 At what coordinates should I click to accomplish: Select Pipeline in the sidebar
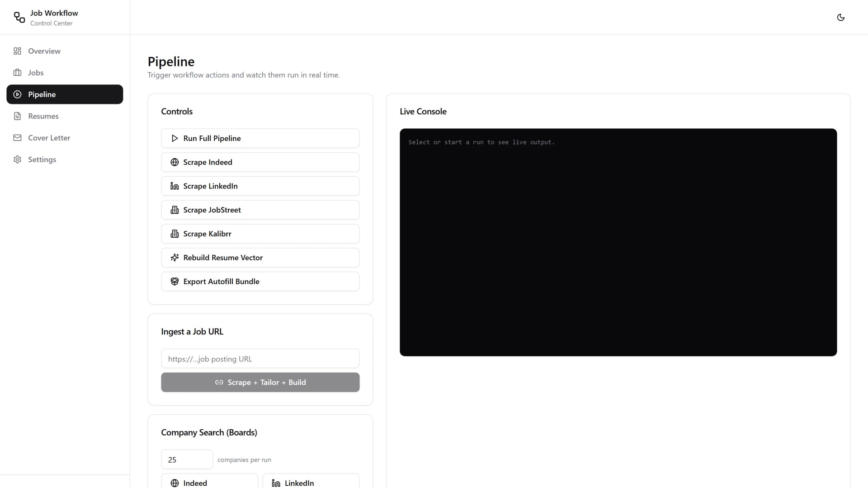click(x=65, y=94)
